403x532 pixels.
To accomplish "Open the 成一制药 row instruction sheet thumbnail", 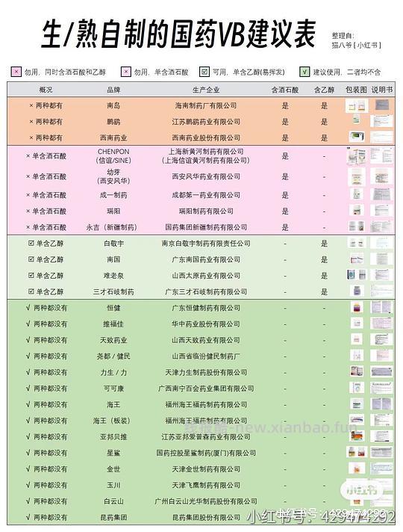I will (382, 194).
